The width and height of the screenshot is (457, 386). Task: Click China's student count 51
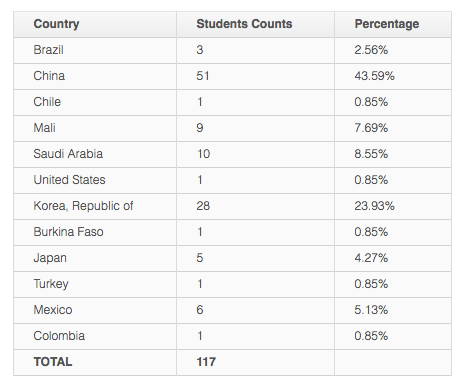(255, 76)
